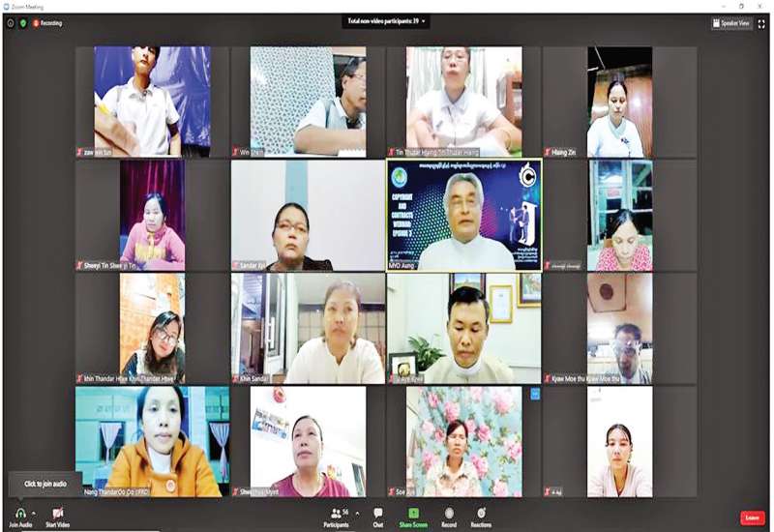This screenshot has height=532, width=774.
Task: Open the Reactions menu
Action: (481, 513)
